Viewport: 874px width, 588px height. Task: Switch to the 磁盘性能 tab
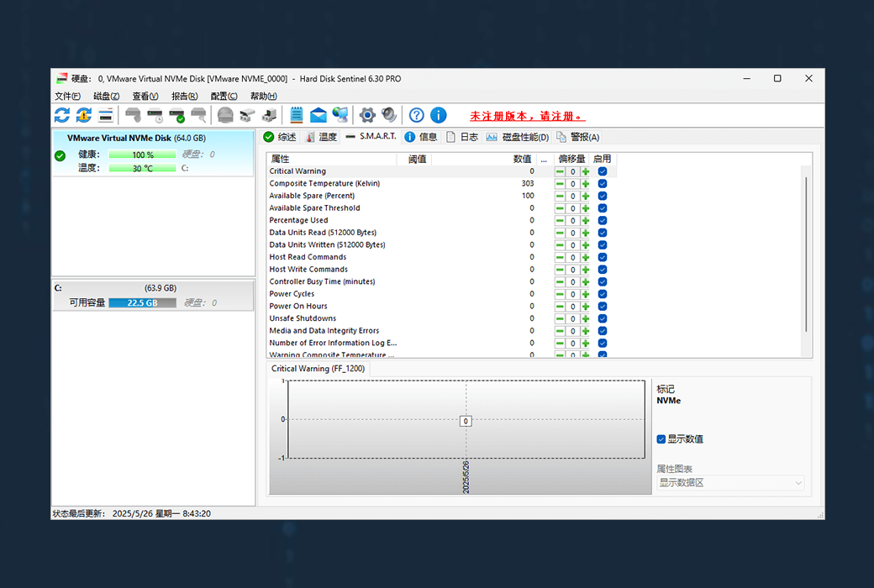pos(518,137)
